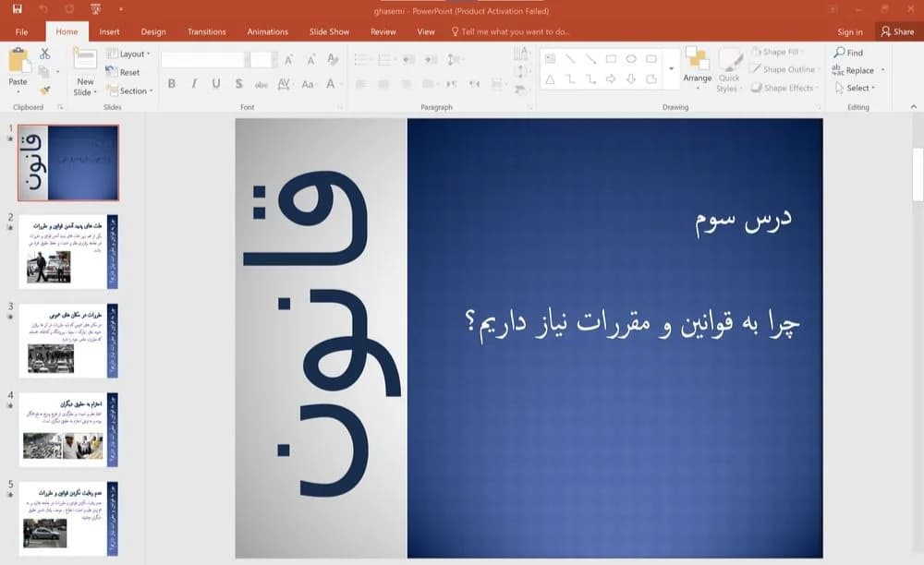Screen dimensions: 924x565
Task: Click the Save icon in title bar
Action: pos(17,9)
